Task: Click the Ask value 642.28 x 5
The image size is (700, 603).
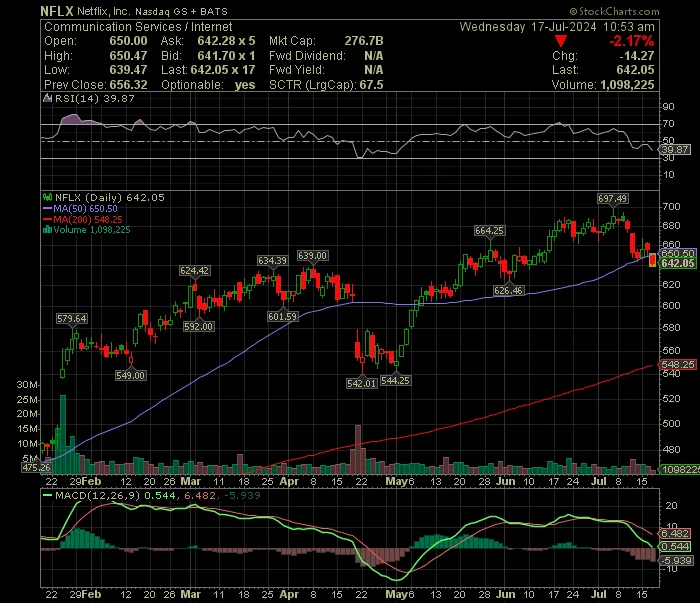Action: tap(226, 41)
